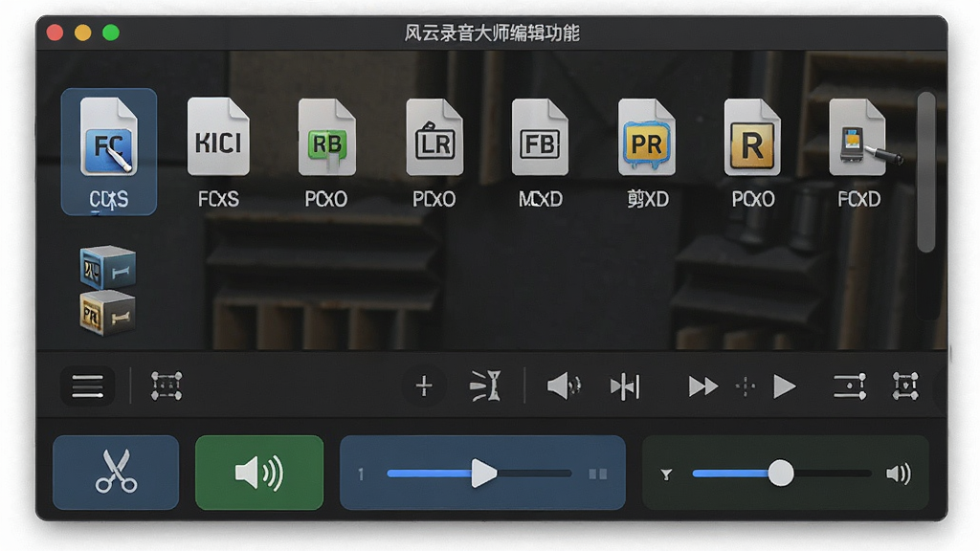Screen dimensions: 980x551
Task: Click the FCXD file name label
Action: click(859, 199)
